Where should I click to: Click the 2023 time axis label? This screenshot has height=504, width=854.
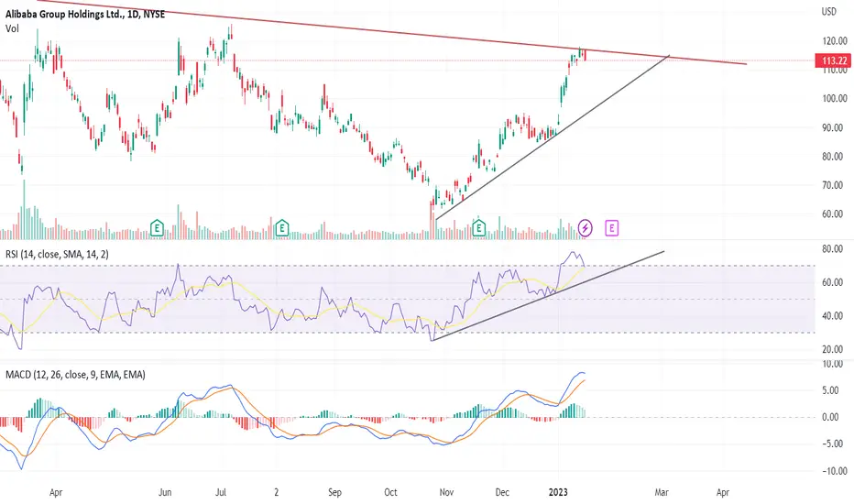pos(558,493)
